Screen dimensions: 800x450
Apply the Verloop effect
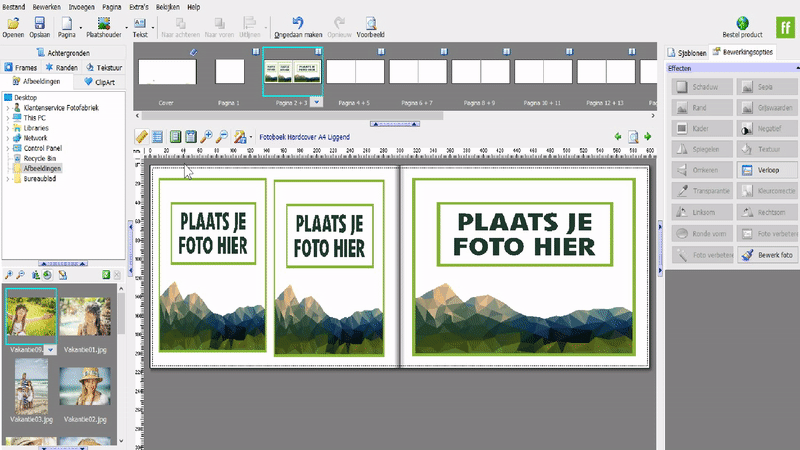pos(765,170)
